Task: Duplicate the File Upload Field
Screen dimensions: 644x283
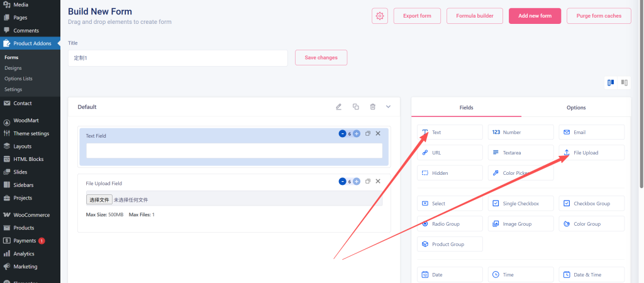Action: [x=368, y=182]
